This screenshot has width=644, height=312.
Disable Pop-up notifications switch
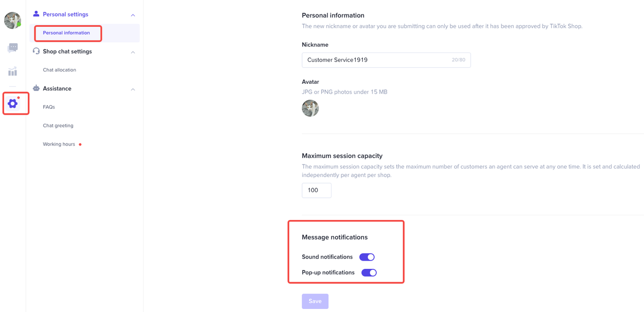[x=369, y=272]
